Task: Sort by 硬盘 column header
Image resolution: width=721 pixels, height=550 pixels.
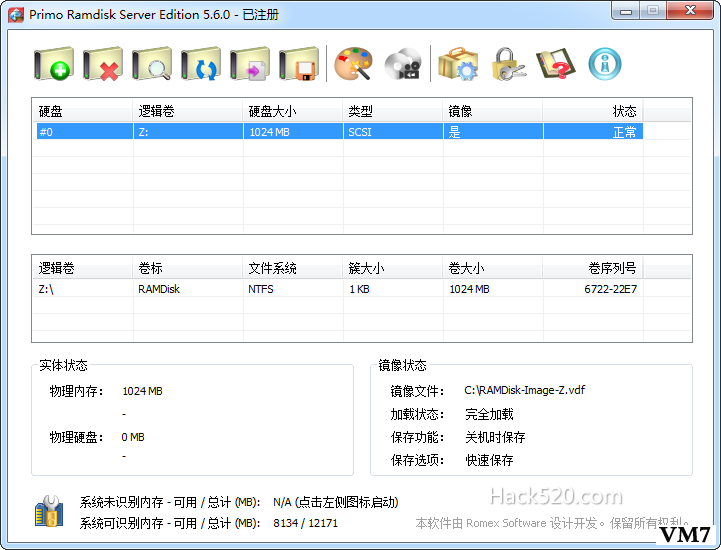Action: [x=83, y=111]
